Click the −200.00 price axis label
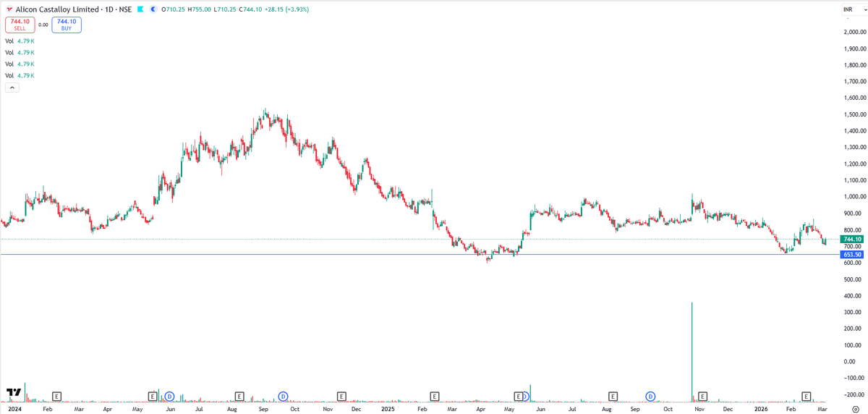Viewport: 868px width, 414px height. tap(854, 394)
